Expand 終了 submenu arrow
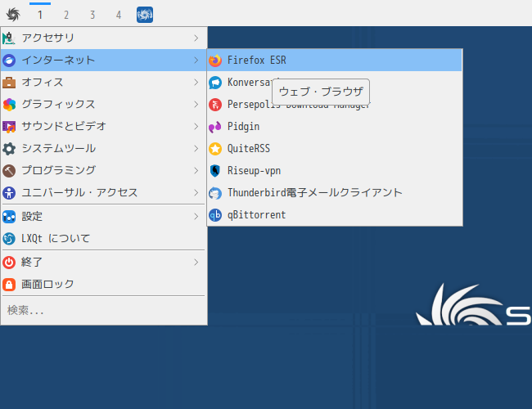The height and width of the screenshot is (409, 532). 196,262
